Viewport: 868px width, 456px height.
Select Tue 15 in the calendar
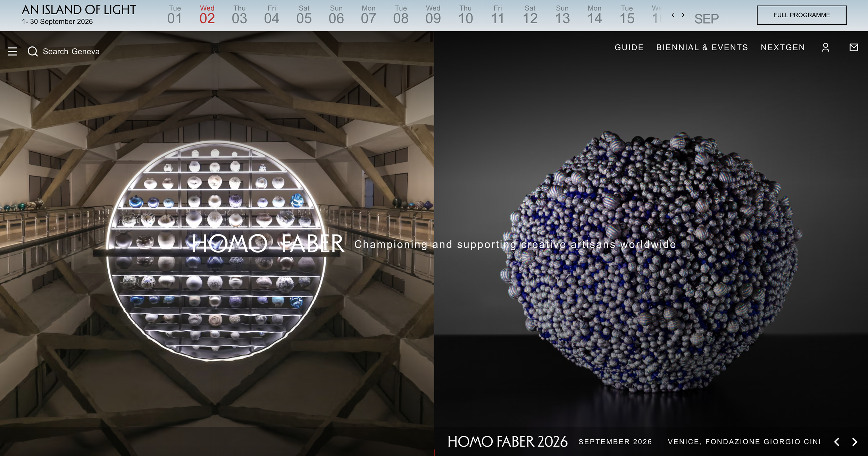point(627,15)
